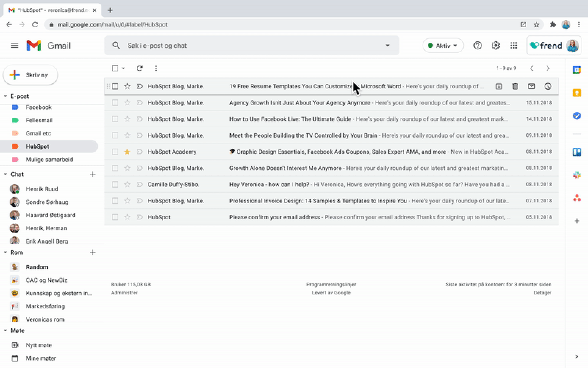The width and height of the screenshot is (588, 368).
Task: Click the Skriv ny compose button
Action: (31, 75)
